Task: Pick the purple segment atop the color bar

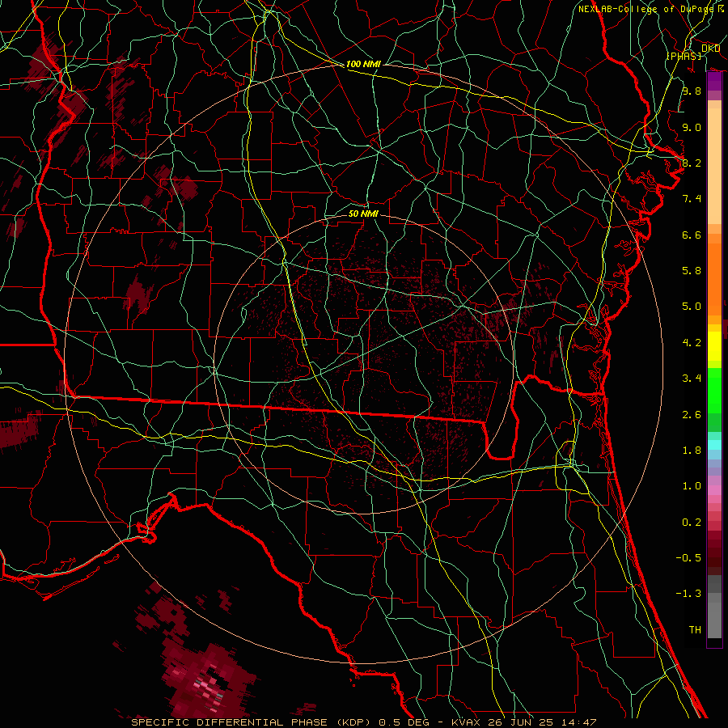Action: pos(714,81)
